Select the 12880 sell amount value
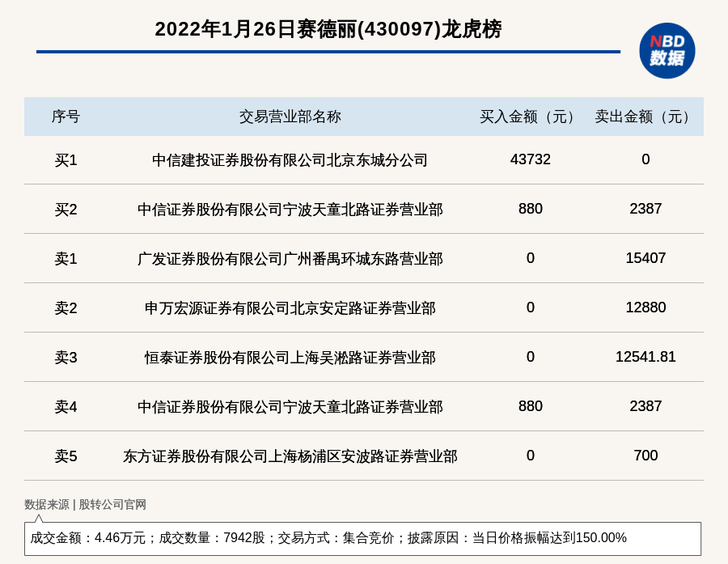728x564 pixels. (x=645, y=307)
